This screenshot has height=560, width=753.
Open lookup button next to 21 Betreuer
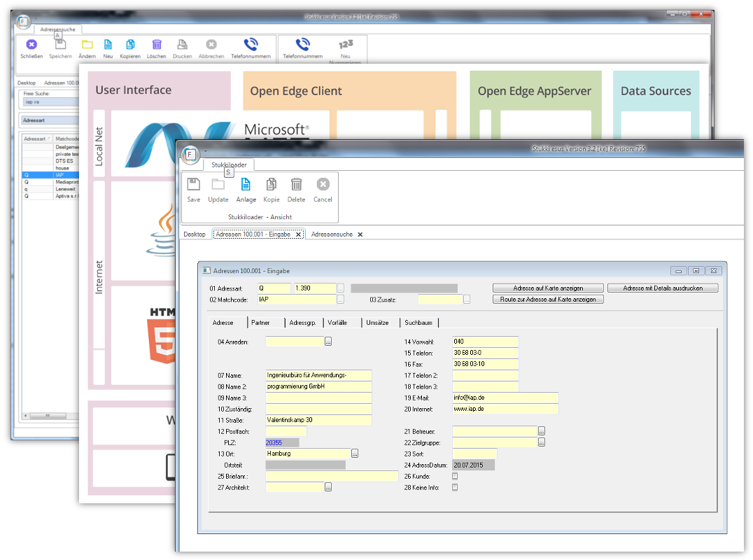coord(542,430)
